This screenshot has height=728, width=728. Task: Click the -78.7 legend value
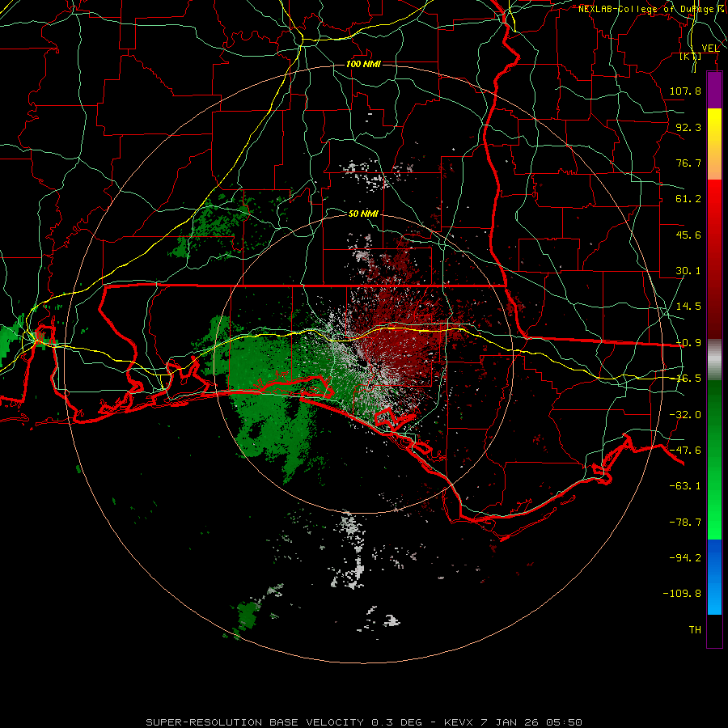(x=685, y=523)
